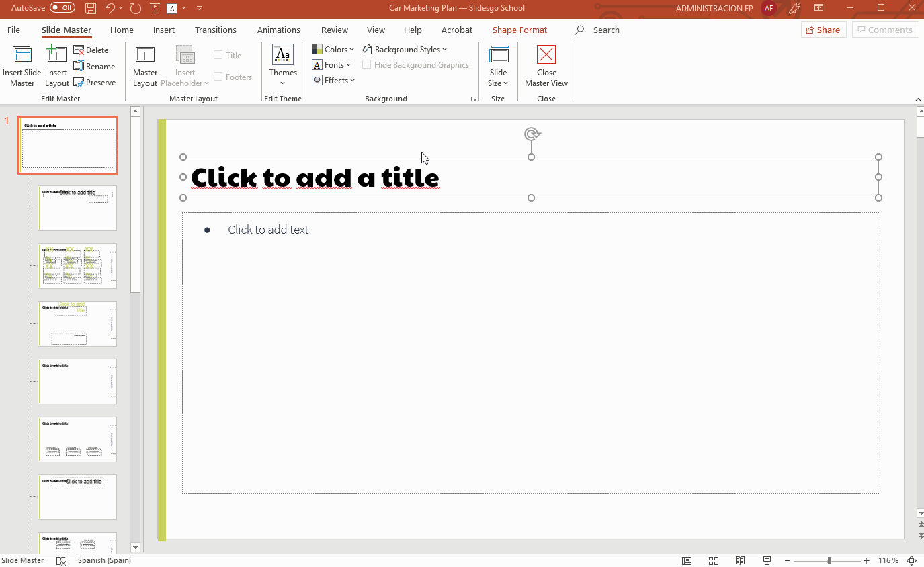Open the Transitions ribbon tab
This screenshot has width=924, height=567.
tap(215, 30)
